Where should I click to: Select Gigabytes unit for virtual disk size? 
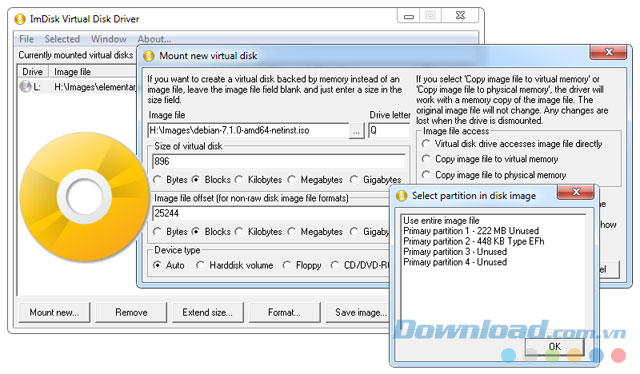pyautogui.click(x=376, y=180)
